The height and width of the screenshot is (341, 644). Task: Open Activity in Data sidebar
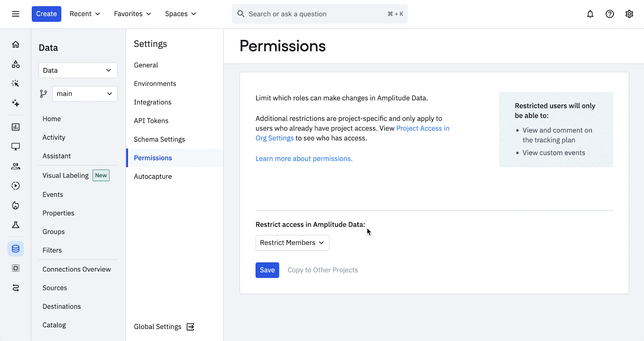coord(54,137)
